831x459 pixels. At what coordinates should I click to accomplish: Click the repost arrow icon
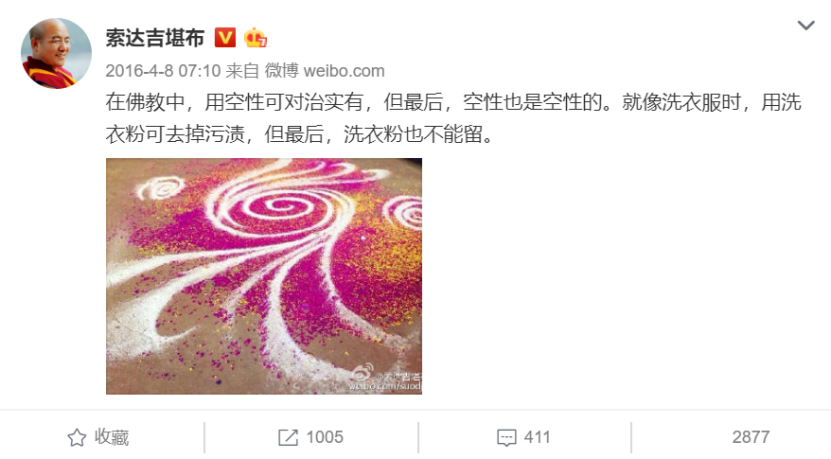[x=288, y=437]
